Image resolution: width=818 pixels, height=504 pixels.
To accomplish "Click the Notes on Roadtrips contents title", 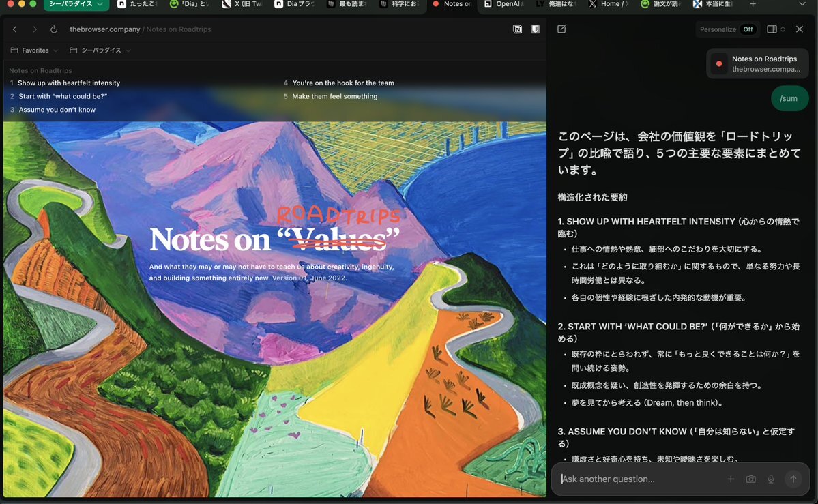I will (x=40, y=70).
